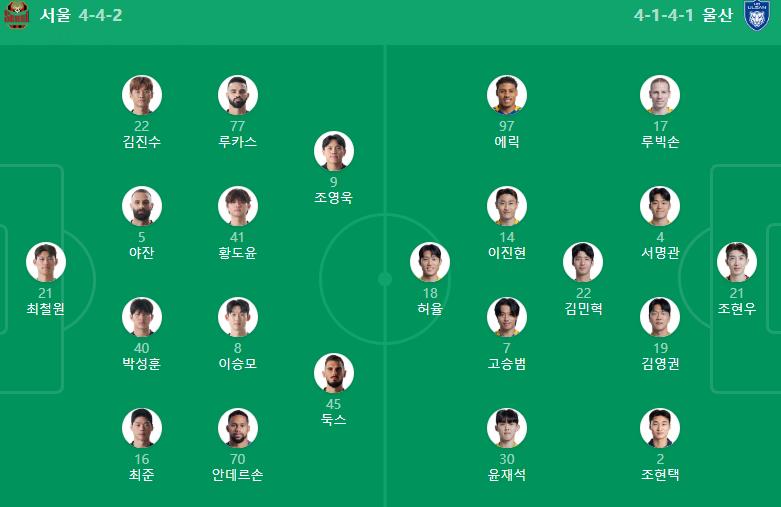
Task: Click 둑스 number 45 player photo
Action: [x=333, y=373]
